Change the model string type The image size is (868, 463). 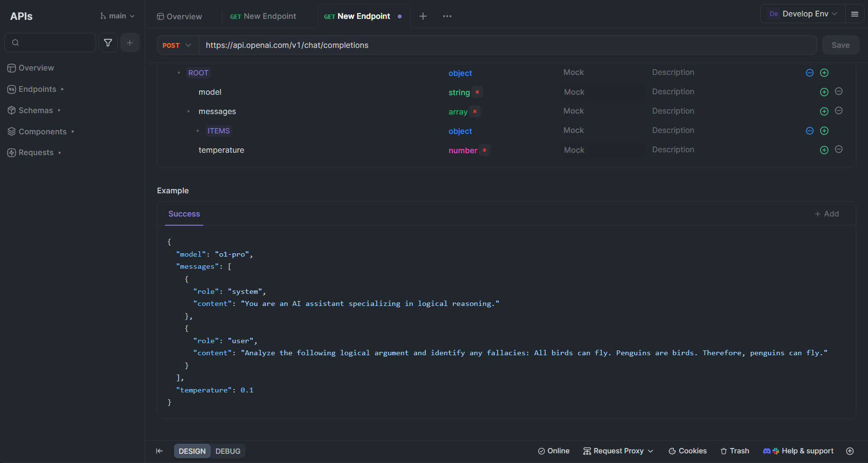[x=459, y=92]
